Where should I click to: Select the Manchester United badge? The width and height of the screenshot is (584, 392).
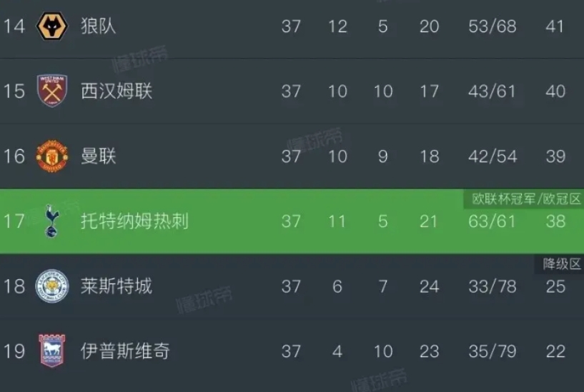[x=52, y=156]
